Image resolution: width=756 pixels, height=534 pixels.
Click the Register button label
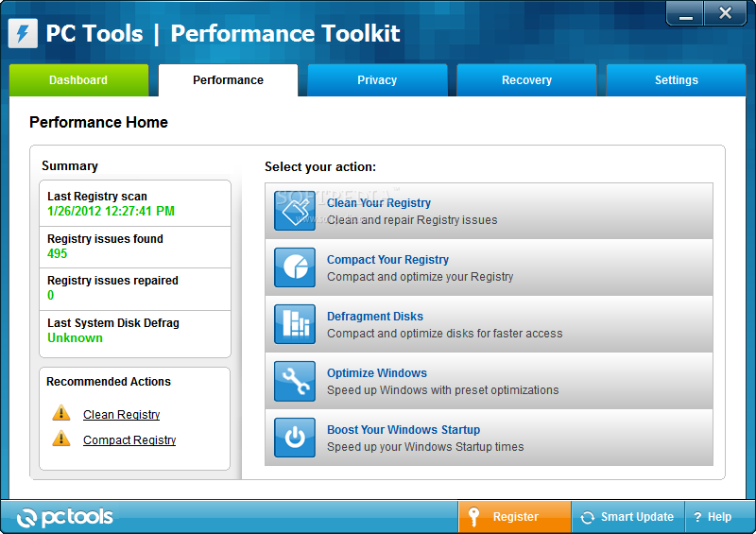point(515,517)
